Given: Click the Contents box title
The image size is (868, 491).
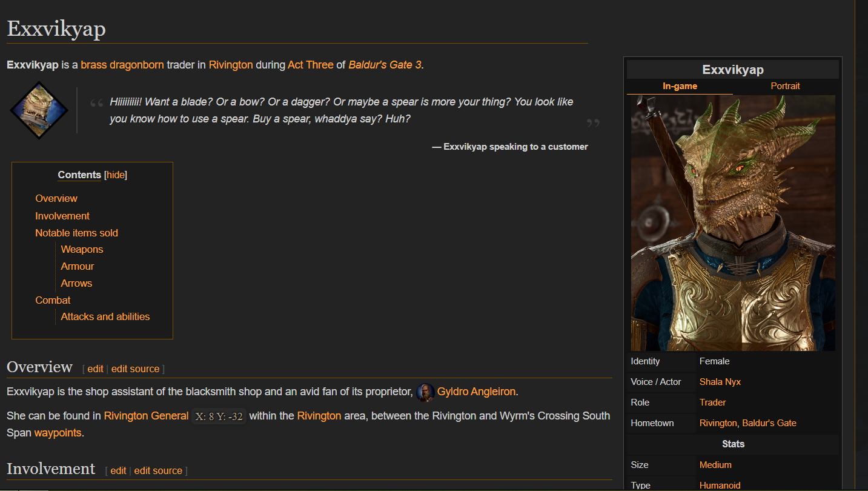Looking at the screenshot, I should (x=79, y=175).
